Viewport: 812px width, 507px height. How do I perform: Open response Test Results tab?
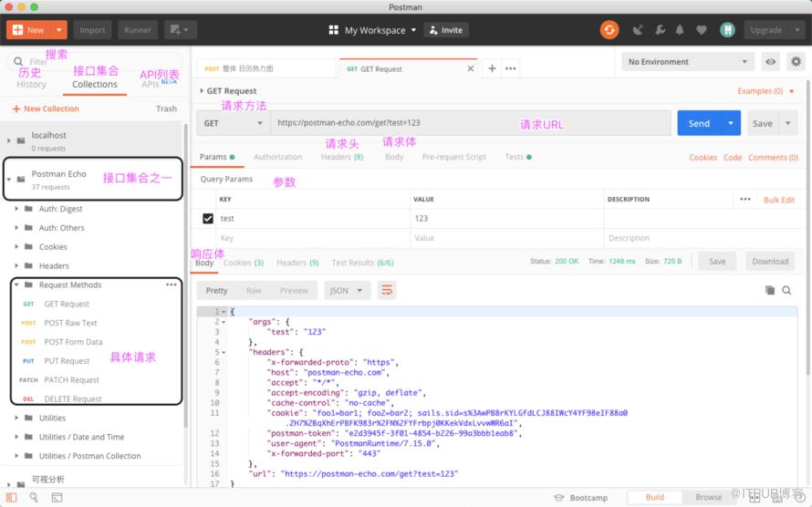[362, 263]
